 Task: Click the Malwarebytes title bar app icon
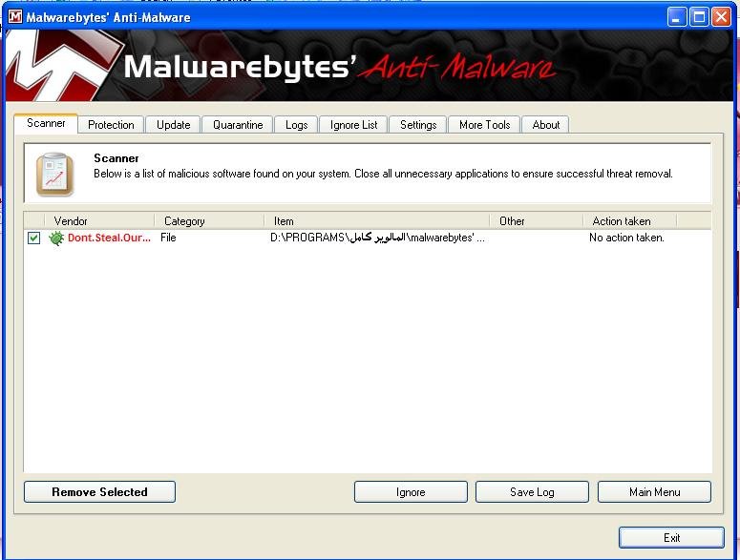15,17
